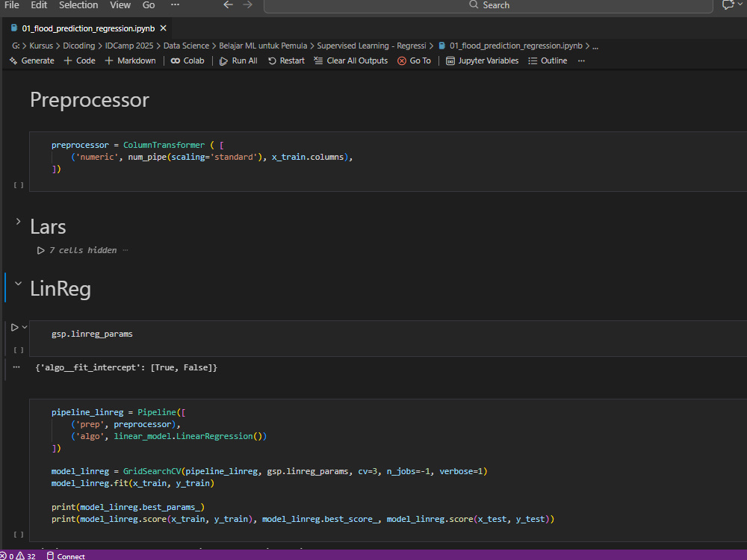Viewport: 747px width, 560px height.
Task: Select the LinReg heading
Action: click(x=61, y=288)
